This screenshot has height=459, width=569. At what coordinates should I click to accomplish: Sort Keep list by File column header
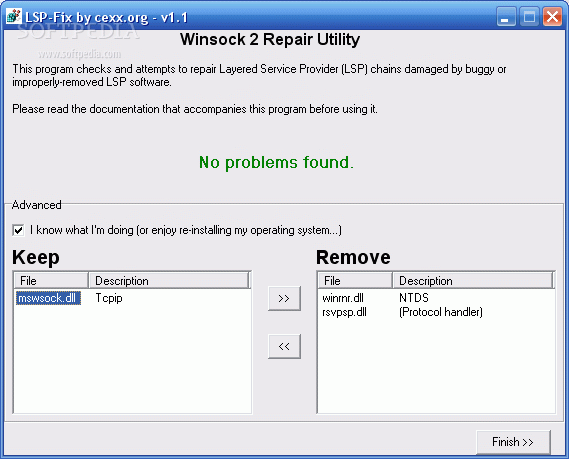tap(51, 280)
